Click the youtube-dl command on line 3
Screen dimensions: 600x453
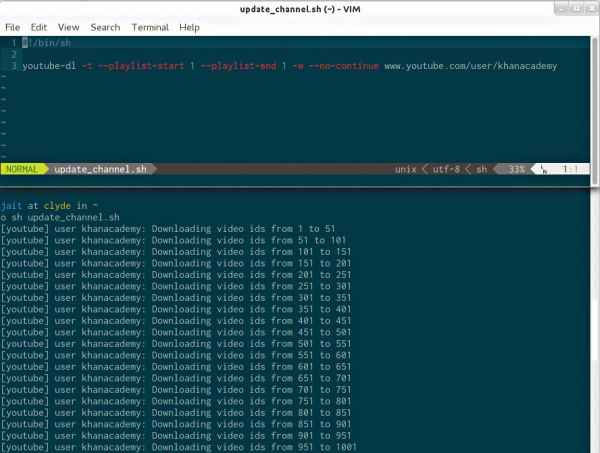49,66
